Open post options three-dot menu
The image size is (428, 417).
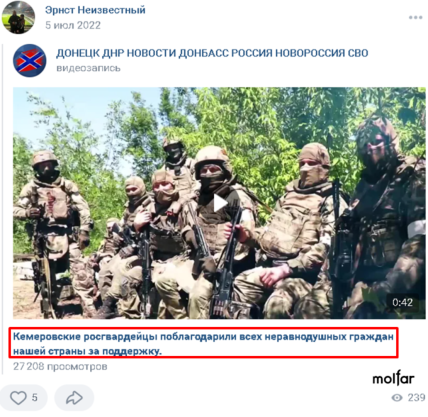(x=415, y=17)
